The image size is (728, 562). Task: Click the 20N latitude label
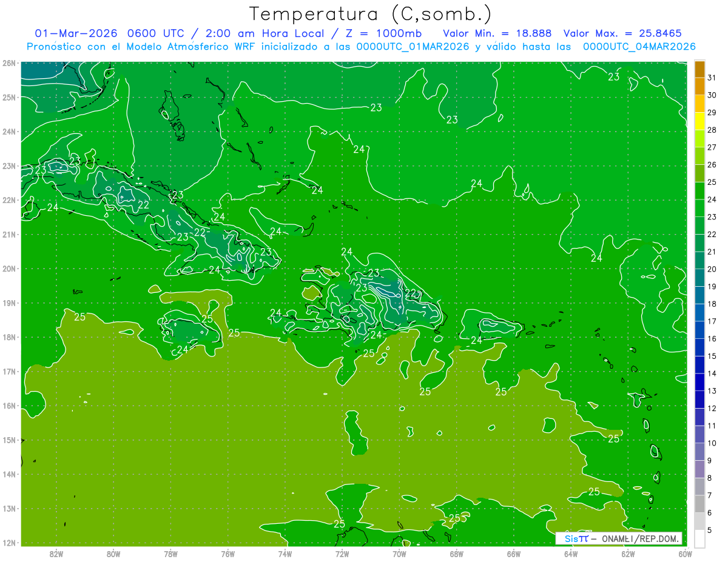[x=9, y=269]
